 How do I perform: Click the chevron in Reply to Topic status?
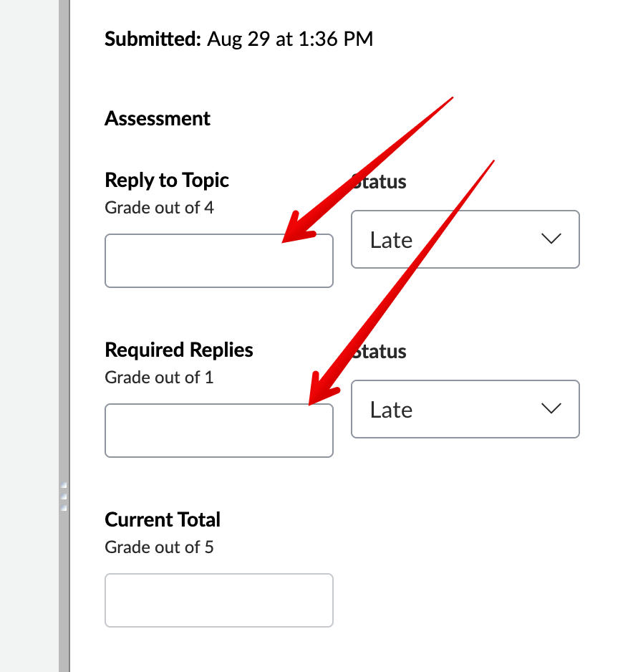tap(551, 239)
